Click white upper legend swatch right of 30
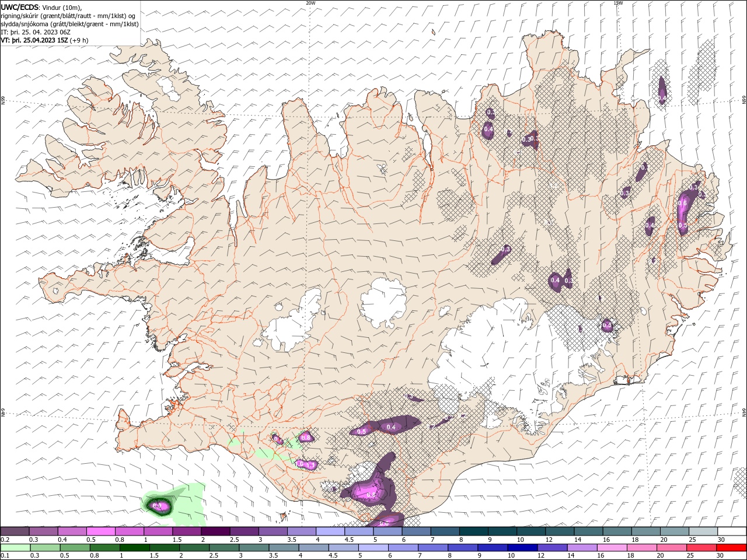Screen dimensions: 747x560 [x=732, y=531]
